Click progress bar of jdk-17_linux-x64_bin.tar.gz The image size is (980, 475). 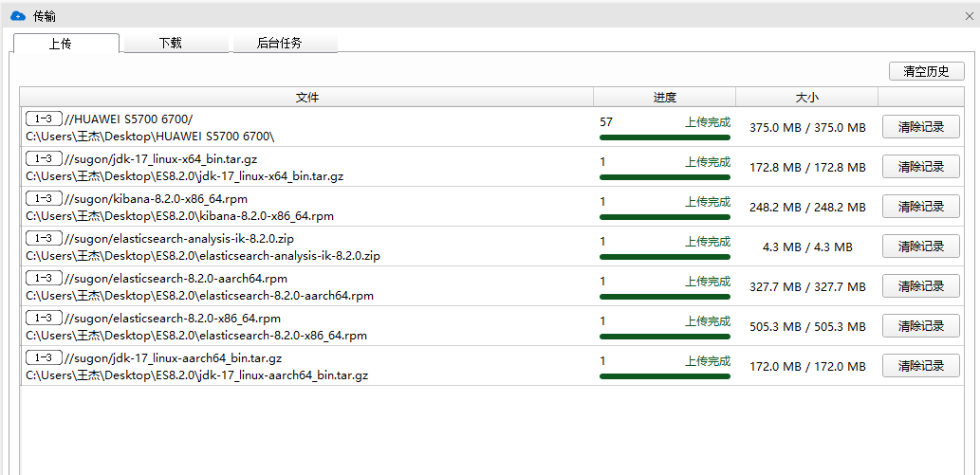pos(664,177)
